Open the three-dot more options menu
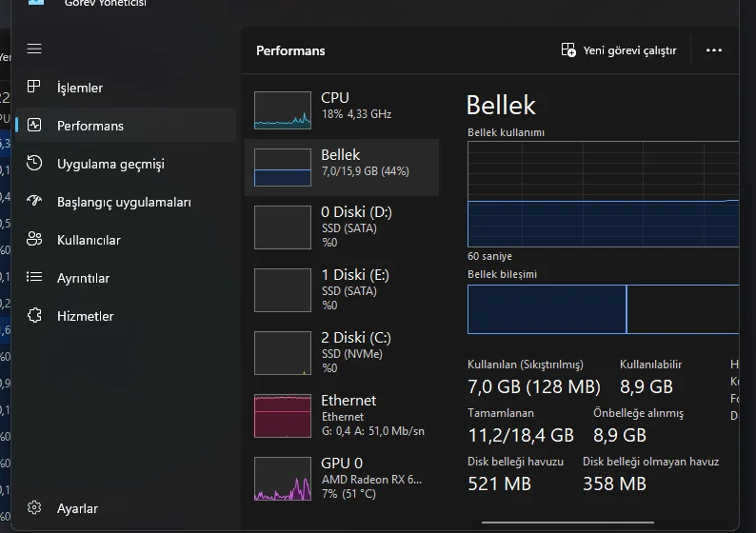Viewport: 756px width, 533px height. pyautogui.click(x=714, y=50)
